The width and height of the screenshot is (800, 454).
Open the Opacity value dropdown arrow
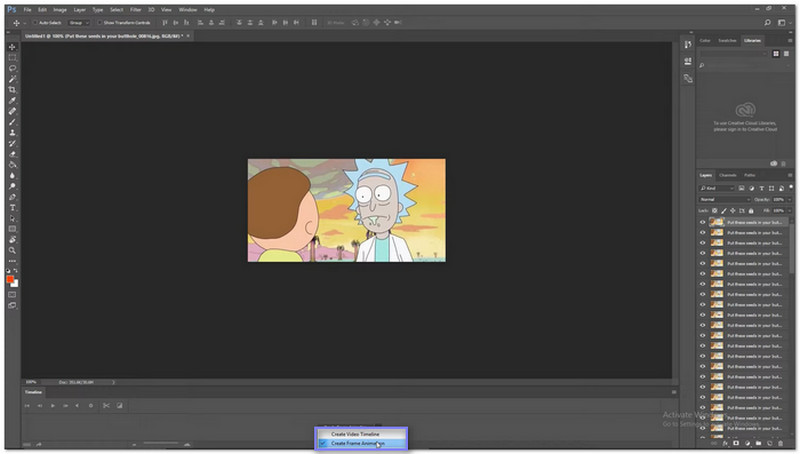pyautogui.click(x=789, y=199)
